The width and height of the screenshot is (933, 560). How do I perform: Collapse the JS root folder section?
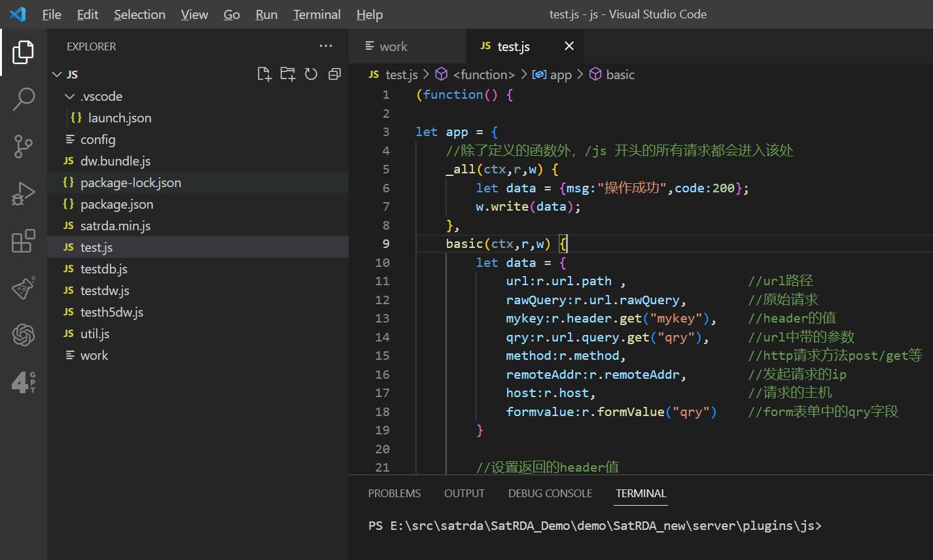pyautogui.click(x=58, y=75)
